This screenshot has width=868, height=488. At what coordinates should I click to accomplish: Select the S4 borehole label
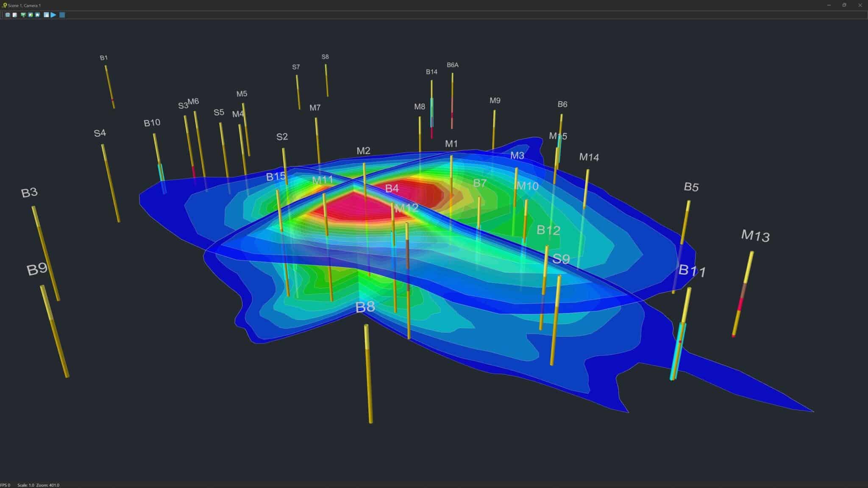point(100,133)
